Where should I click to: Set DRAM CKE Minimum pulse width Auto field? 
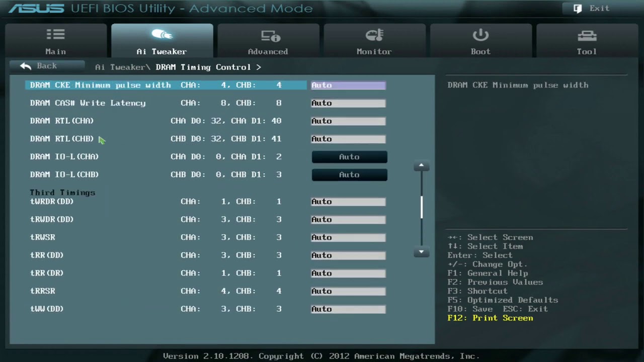pyautogui.click(x=348, y=85)
